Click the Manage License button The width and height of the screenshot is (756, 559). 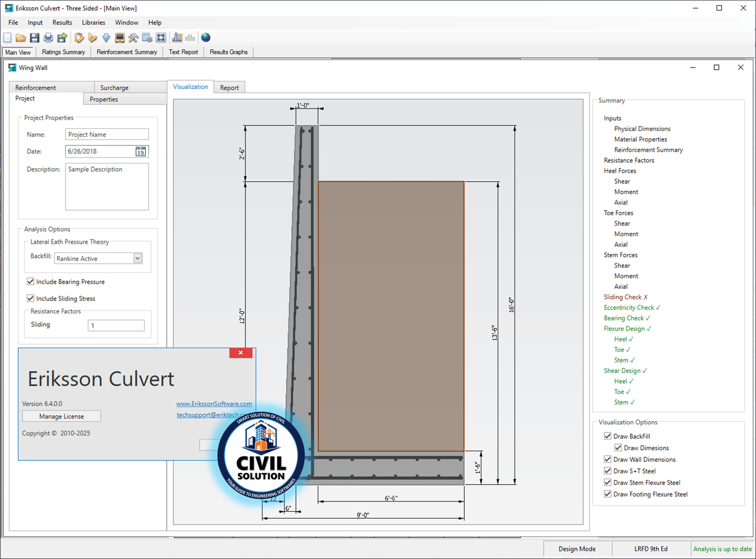tap(61, 416)
